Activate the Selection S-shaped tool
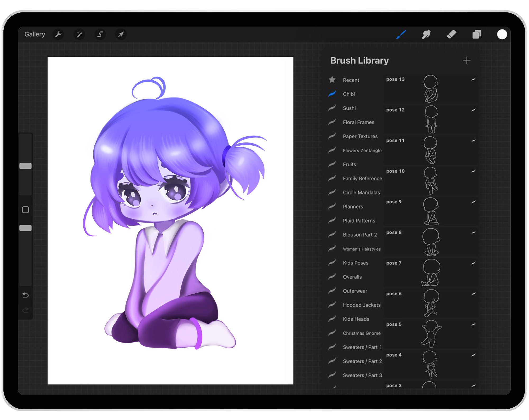Image resolution: width=529 pixels, height=420 pixels. coord(100,34)
